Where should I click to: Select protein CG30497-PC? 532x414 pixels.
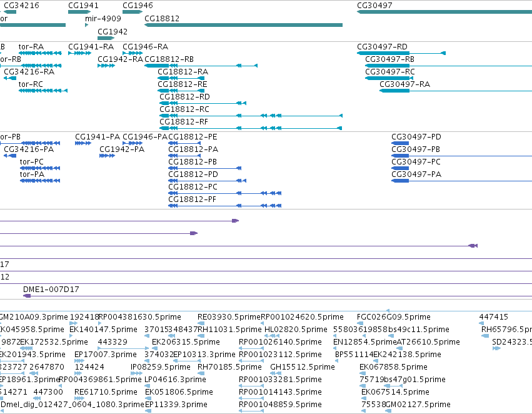coord(400,168)
